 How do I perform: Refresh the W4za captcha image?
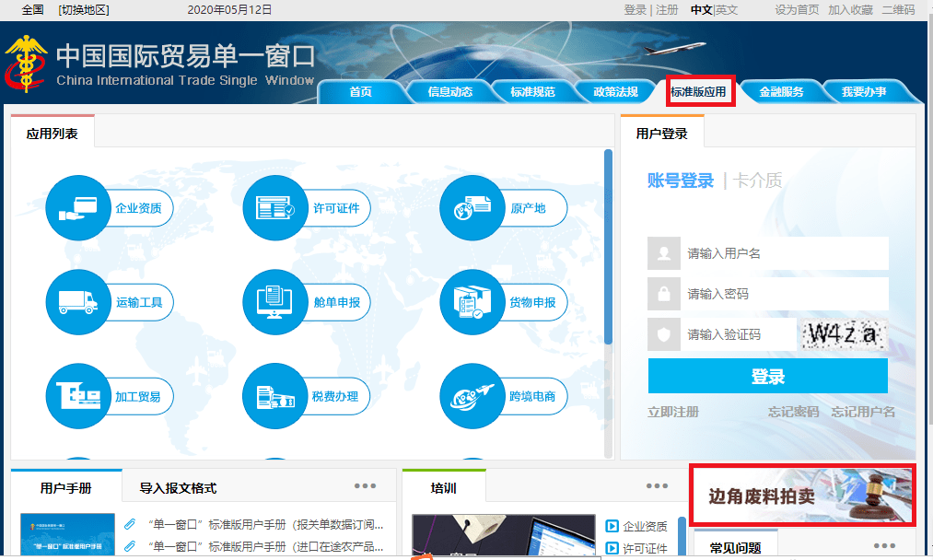tap(845, 334)
